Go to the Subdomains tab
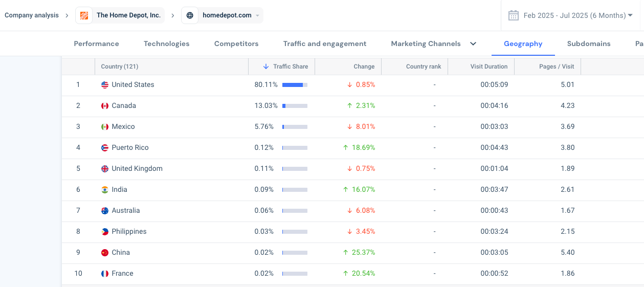 pos(589,43)
